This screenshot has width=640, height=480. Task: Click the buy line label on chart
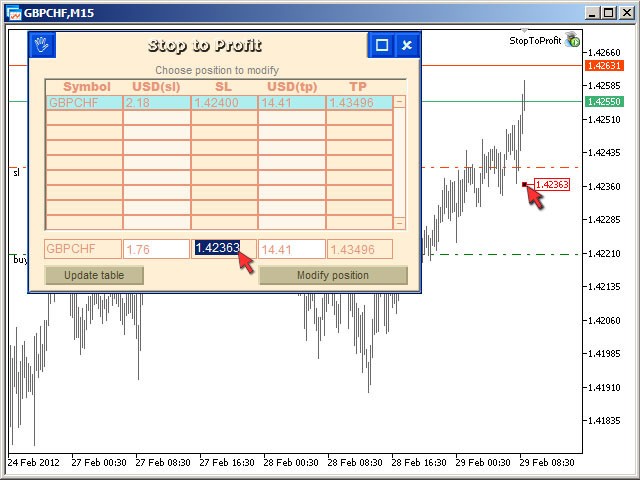pos(20,260)
